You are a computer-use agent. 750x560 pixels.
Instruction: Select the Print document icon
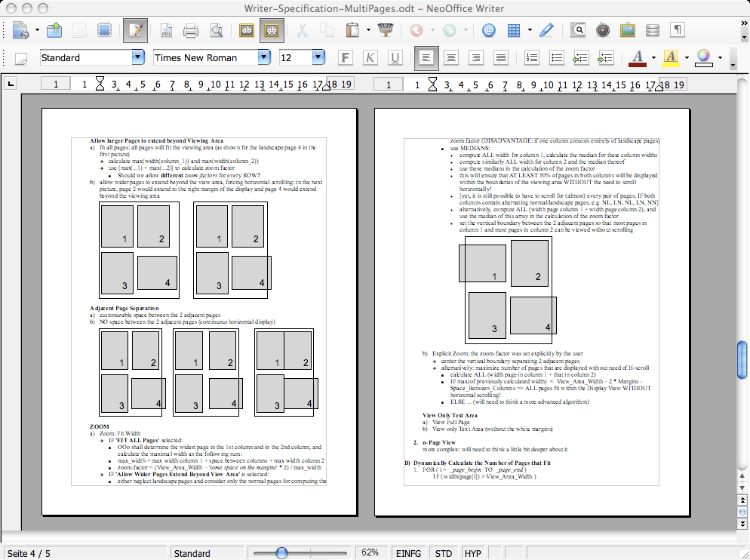tap(189, 30)
